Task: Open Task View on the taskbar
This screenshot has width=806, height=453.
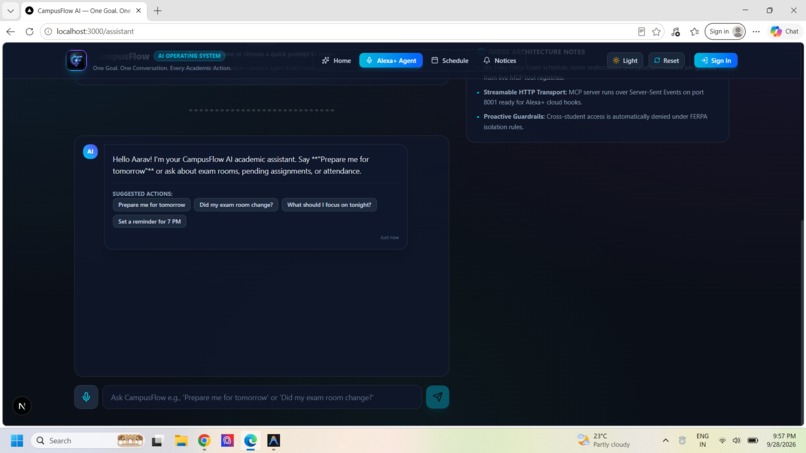Action: 157,441
